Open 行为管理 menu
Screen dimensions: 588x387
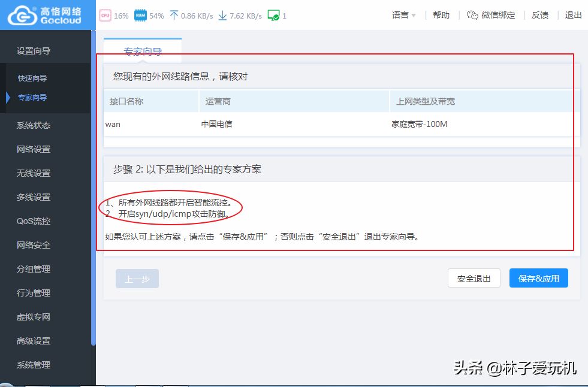(x=34, y=293)
